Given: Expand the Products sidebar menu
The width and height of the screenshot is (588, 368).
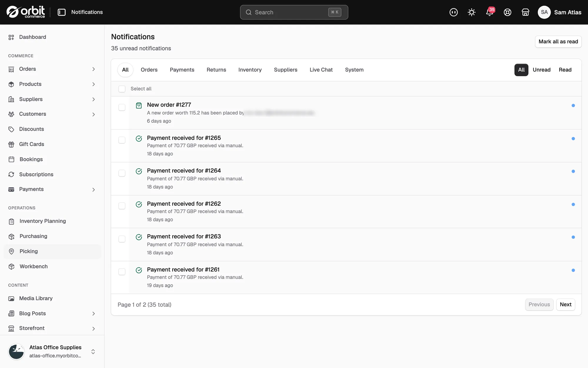Looking at the screenshot, I should (x=93, y=84).
